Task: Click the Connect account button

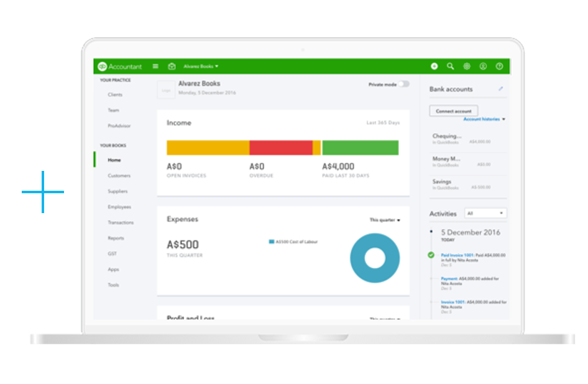Action: click(454, 111)
